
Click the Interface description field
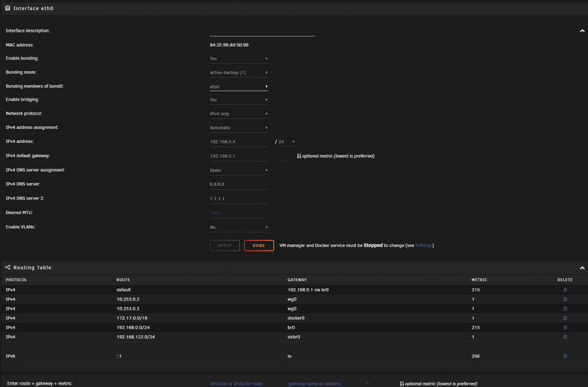262,32
